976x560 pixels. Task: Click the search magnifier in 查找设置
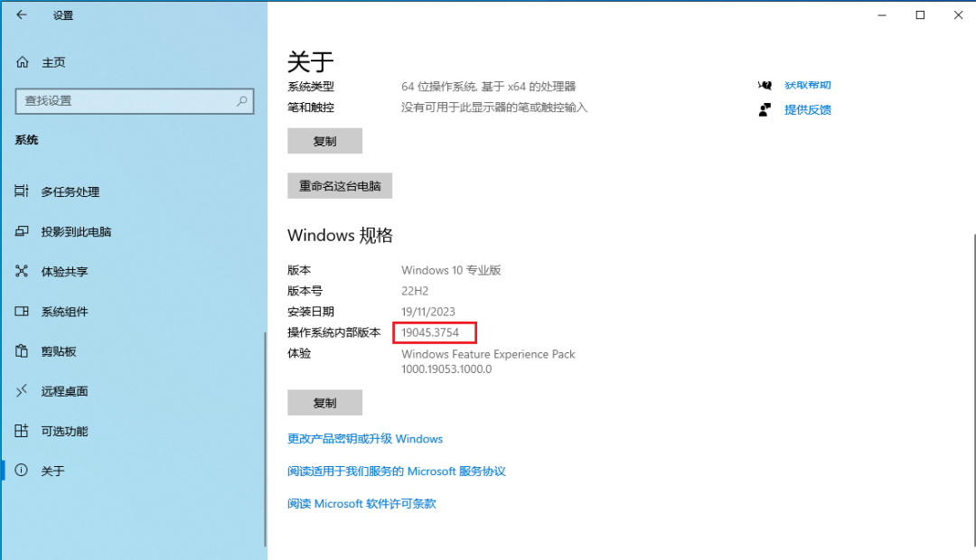242,101
